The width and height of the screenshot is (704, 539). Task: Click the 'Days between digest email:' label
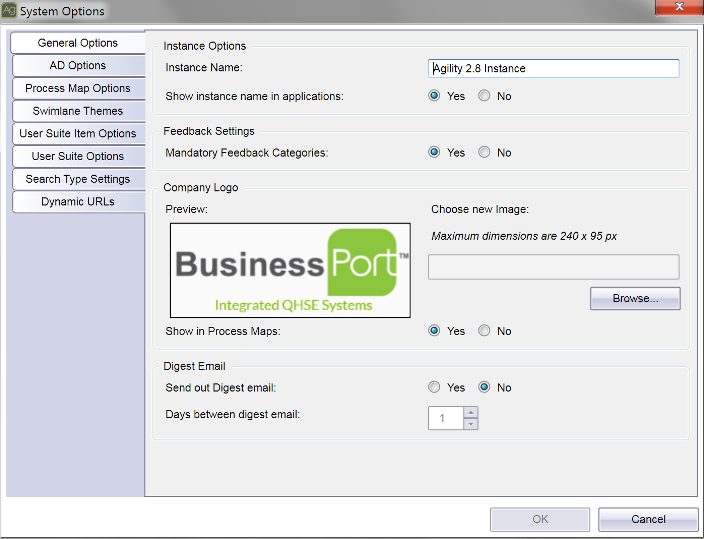pos(233,414)
